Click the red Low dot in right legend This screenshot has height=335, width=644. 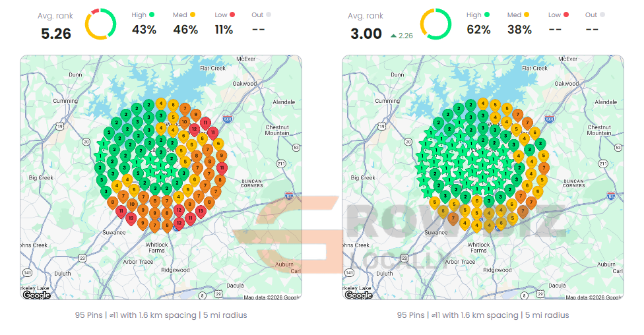pos(566,15)
